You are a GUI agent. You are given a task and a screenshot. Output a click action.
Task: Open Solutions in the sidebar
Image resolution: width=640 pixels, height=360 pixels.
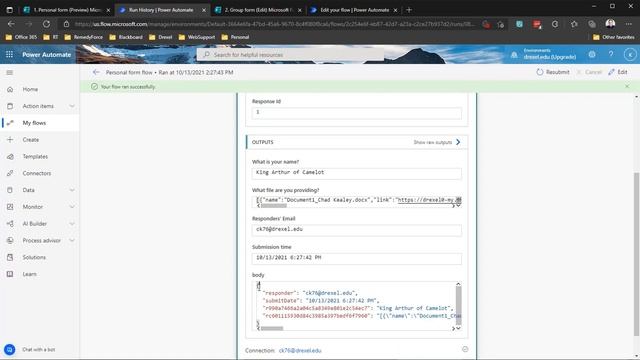point(34,257)
